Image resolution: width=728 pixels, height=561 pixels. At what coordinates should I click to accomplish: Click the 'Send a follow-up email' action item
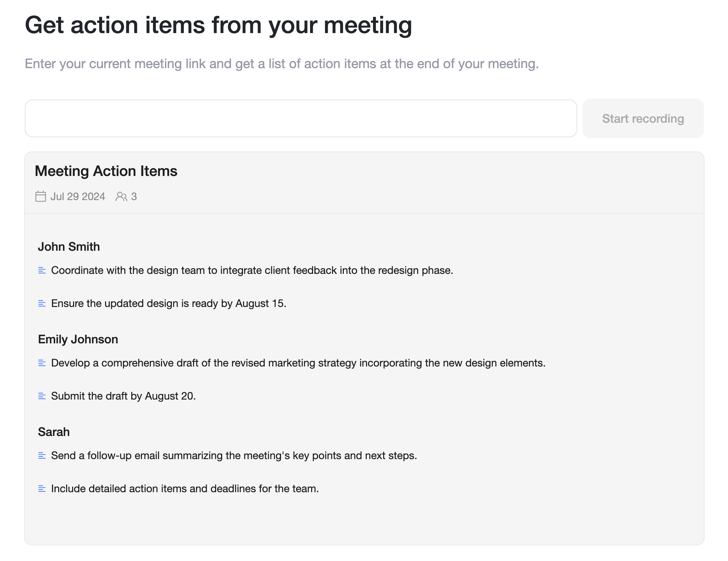(x=234, y=455)
